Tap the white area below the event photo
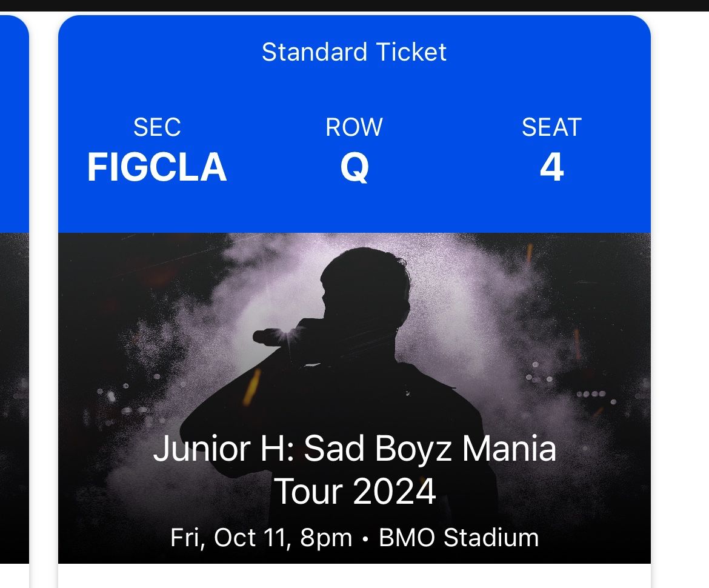The width and height of the screenshot is (709, 588). (x=354, y=577)
